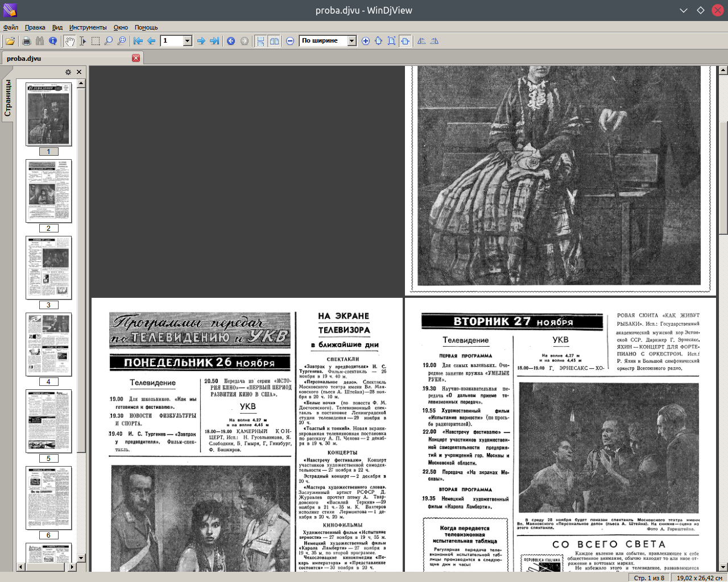Click the thumbnail panel vertical scrollbar thumb
Image resolution: width=728 pixels, height=582 pixels.
(x=81, y=270)
